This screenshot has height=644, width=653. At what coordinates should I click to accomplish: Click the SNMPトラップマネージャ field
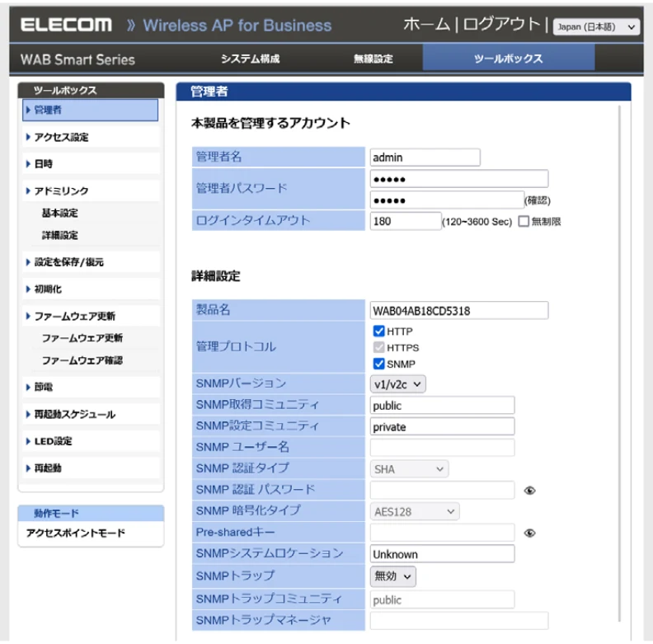(x=459, y=621)
